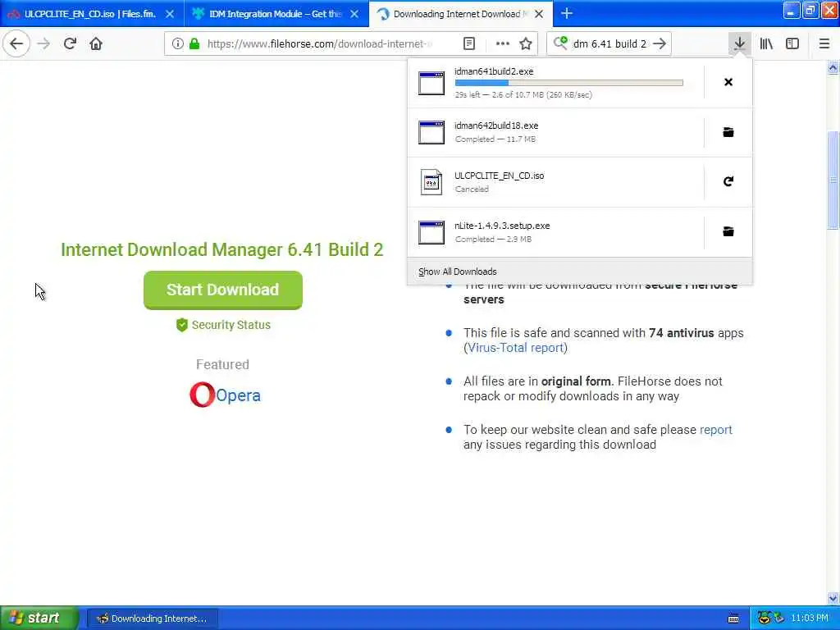Viewport: 840px width, 630px height.
Task: Open containing folder for idman642build18.exe
Action: pos(728,132)
